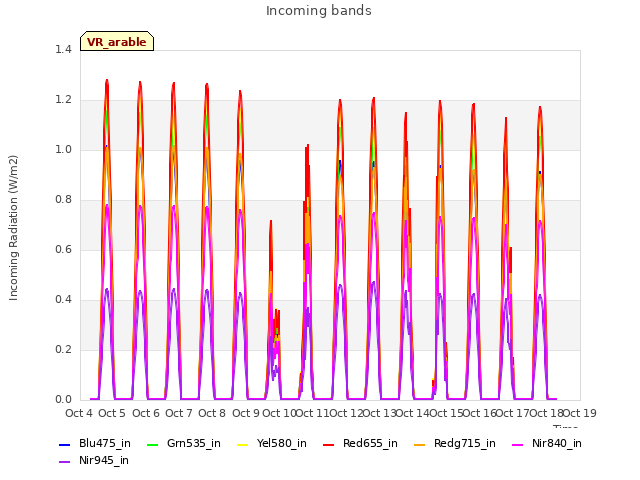The image size is (640, 480).
Task: Click the 0.2 y-axis tick label
Action: tap(63, 349)
